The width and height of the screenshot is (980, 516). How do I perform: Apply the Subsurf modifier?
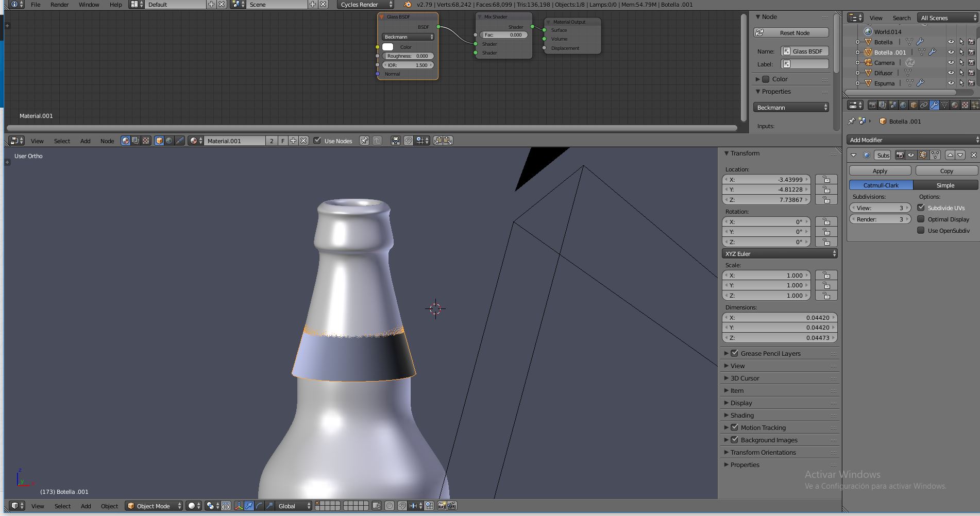pyautogui.click(x=880, y=170)
